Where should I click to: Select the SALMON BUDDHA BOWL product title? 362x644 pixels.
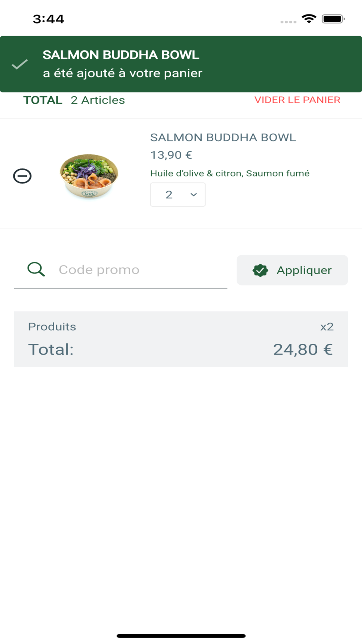[x=223, y=138]
